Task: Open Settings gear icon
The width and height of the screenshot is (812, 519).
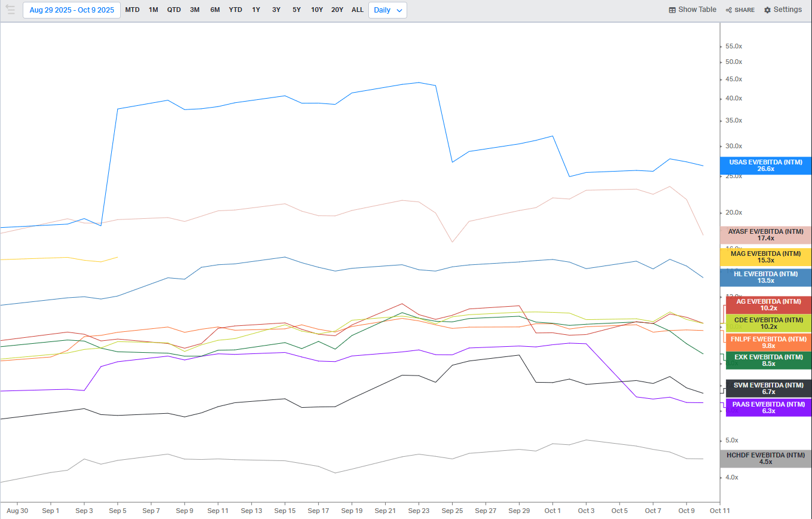Action: pyautogui.click(x=767, y=10)
